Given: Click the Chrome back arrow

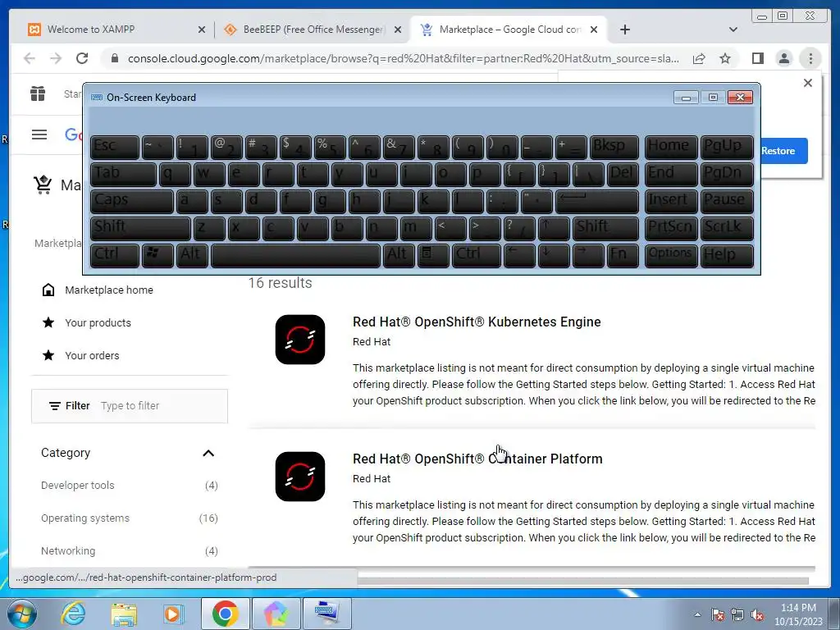Looking at the screenshot, I should (x=30, y=58).
